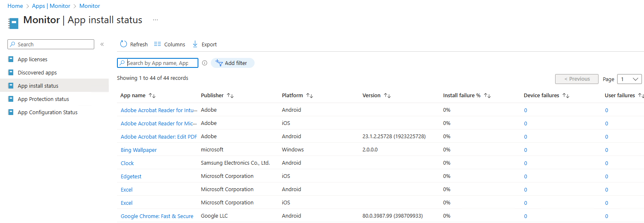Click version 80.0.3987.99 (398709933) cell
The height and width of the screenshot is (223, 644).
click(x=393, y=216)
